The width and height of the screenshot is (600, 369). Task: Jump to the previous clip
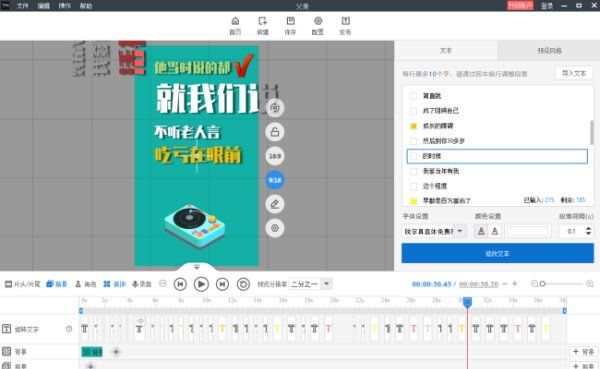[180, 284]
